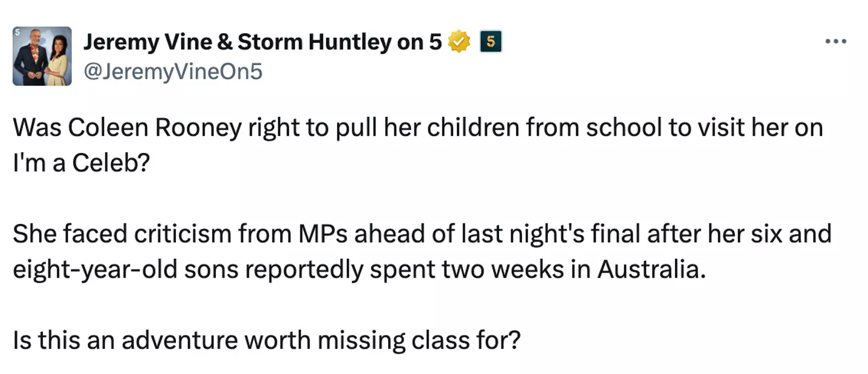The height and width of the screenshot is (374, 868).
Task: Click the woman in profile photo
Action: pos(58,61)
